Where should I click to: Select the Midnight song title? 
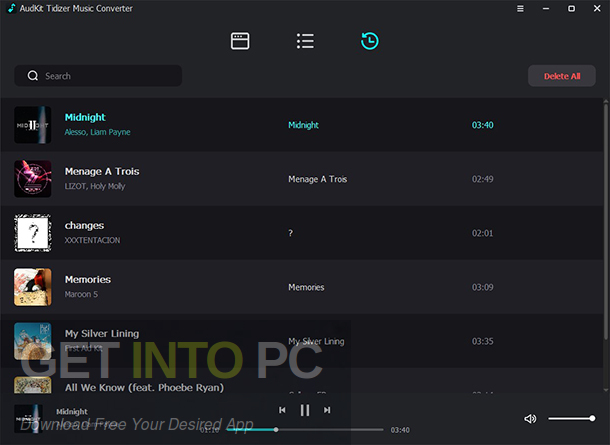pyautogui.click(x=85, y=117)
